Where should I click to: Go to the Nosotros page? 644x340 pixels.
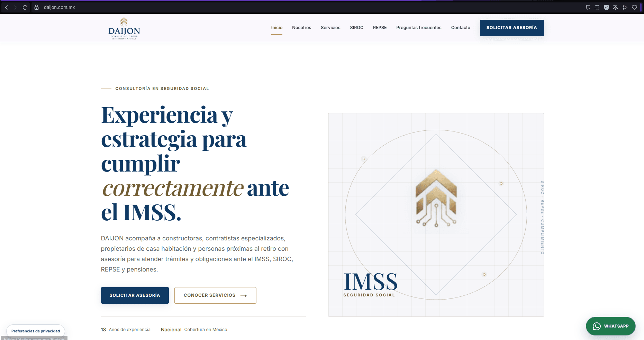pos(301,28)
